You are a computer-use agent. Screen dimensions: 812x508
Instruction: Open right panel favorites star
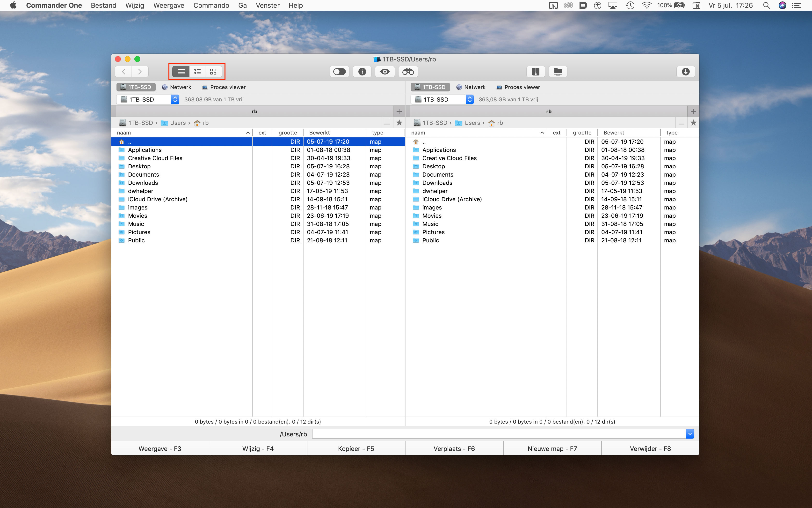click(693, 123)
